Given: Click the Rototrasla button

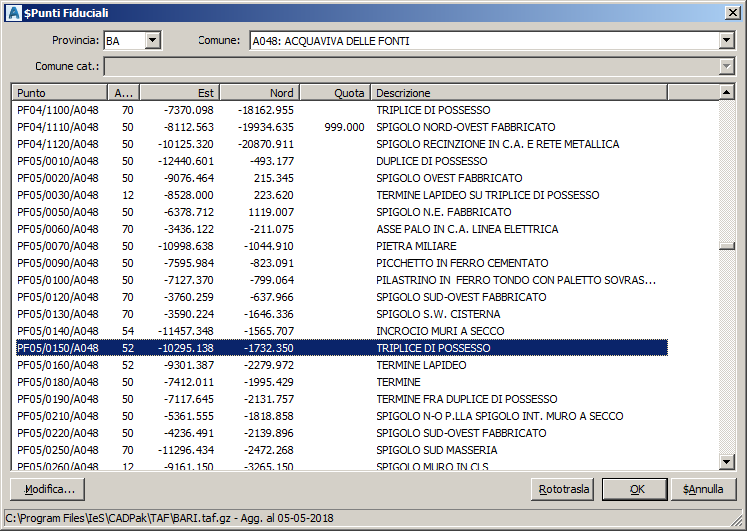Looking at the screenshot, I should tap(564, 490).
